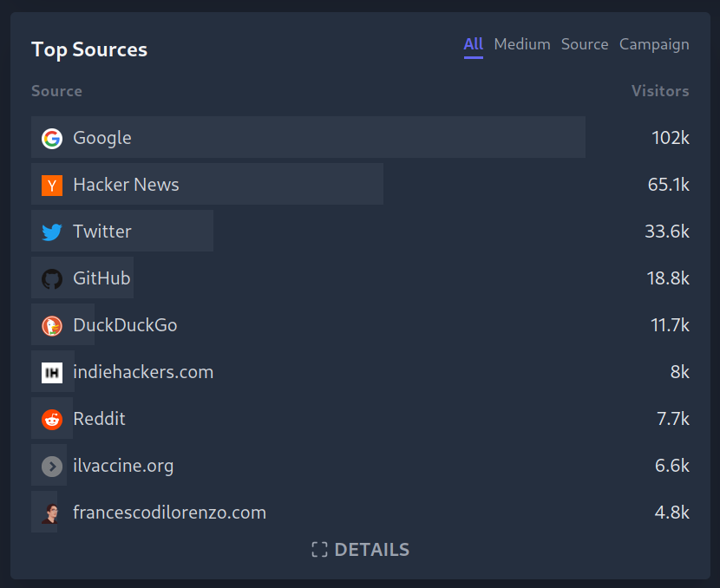Click the Source column header
720x588 pixels.
(56, 91)
